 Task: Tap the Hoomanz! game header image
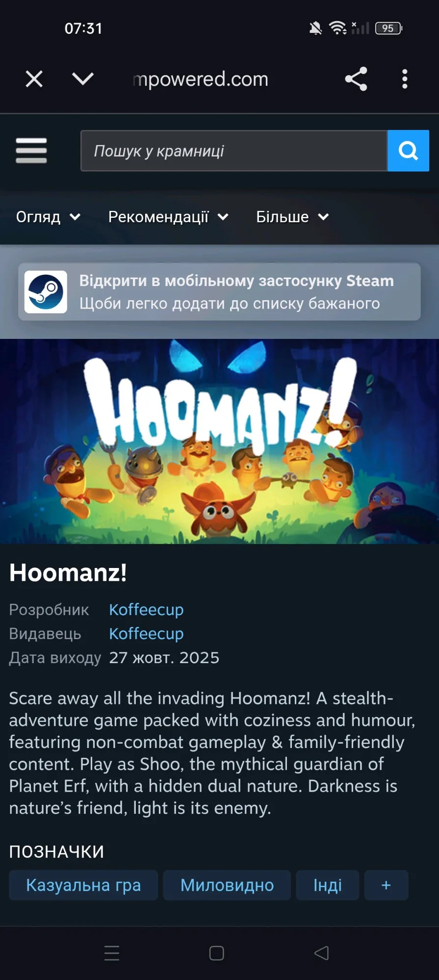click(x=219, y=441)
